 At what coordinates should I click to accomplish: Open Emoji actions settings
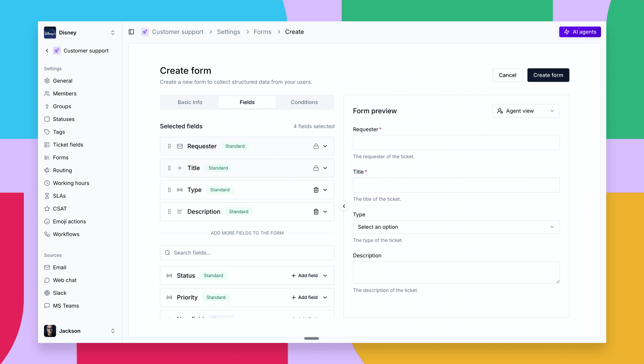(x=69, y=221)
